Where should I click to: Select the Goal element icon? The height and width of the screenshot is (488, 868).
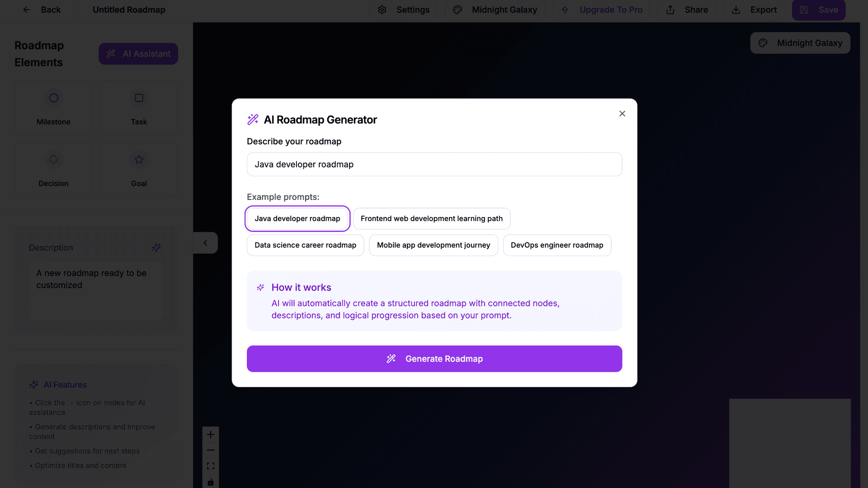[x=139, y=159]
